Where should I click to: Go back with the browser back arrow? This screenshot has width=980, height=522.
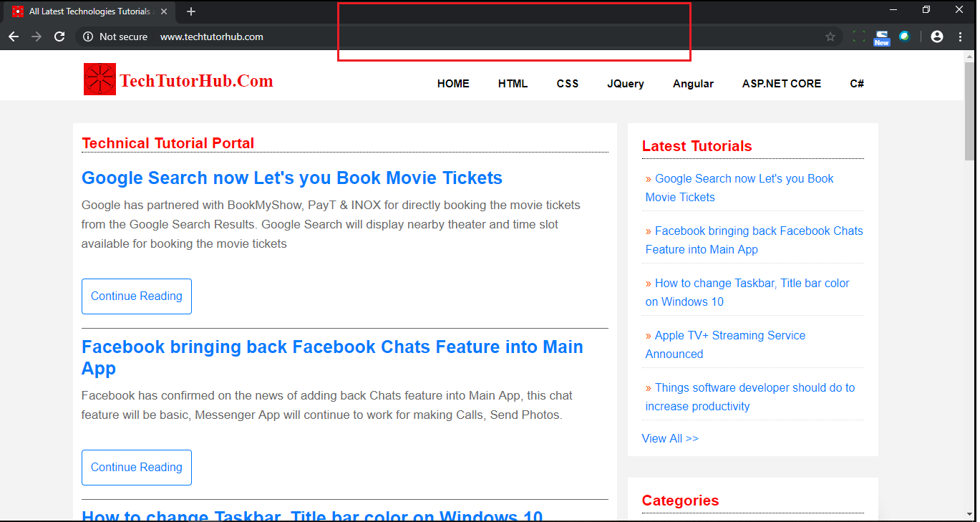14,37
